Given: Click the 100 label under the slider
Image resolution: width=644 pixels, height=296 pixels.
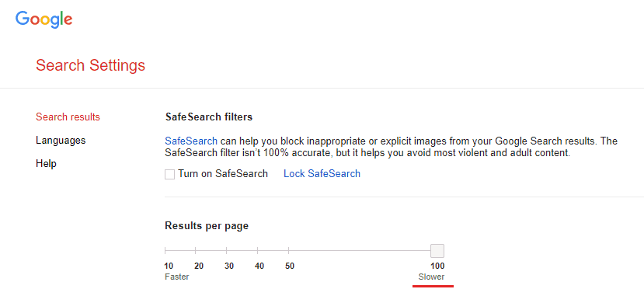Looking at the screenshot, I should coord(437,266).
